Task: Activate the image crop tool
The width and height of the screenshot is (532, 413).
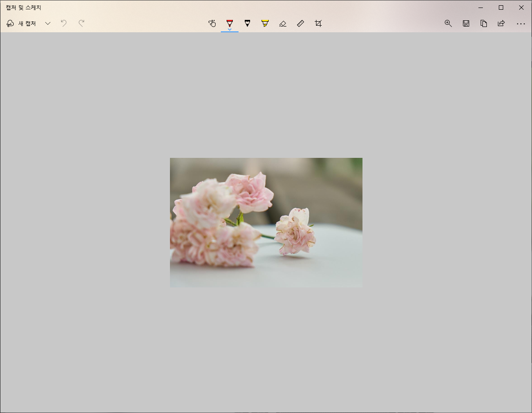Action: pyautogui.click(x=318, y=23)
